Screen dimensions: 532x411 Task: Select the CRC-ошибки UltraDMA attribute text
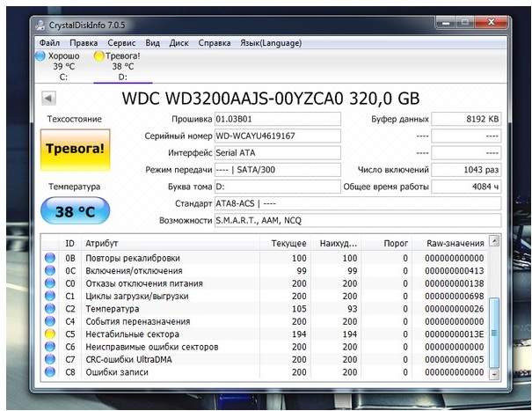coord(128,359)
